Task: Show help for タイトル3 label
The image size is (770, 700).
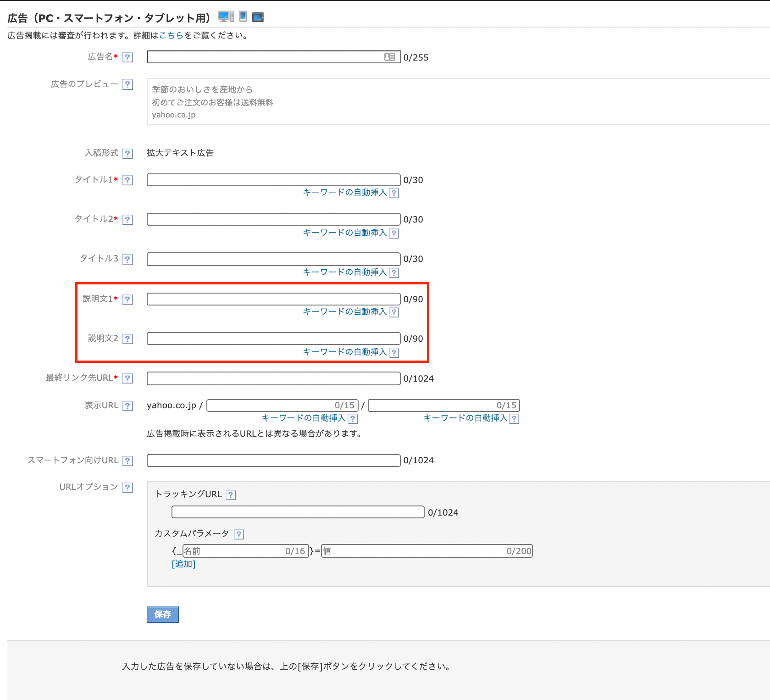Action: tap(128, 259)
